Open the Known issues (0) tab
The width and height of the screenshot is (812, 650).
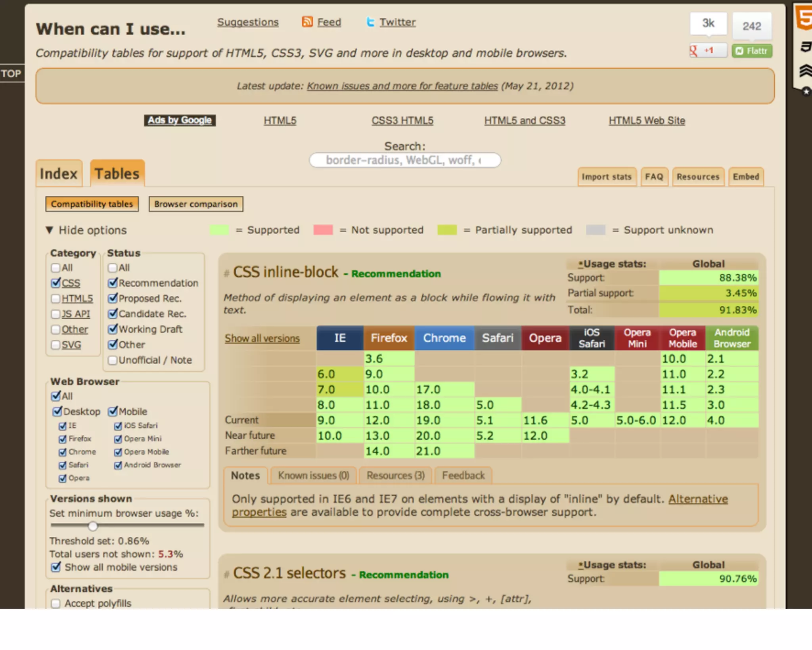click(313, 475)
